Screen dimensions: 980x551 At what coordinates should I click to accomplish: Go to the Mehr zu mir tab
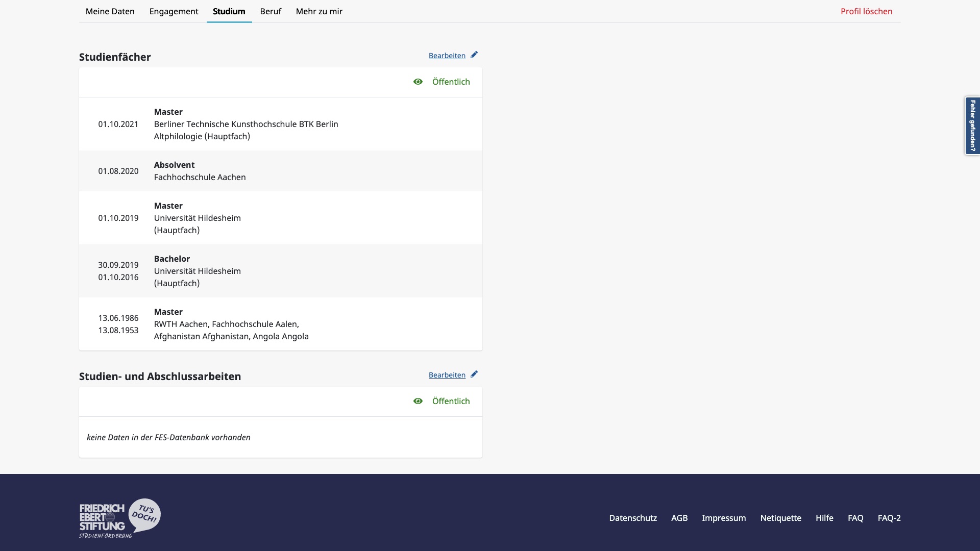point(319,11)
